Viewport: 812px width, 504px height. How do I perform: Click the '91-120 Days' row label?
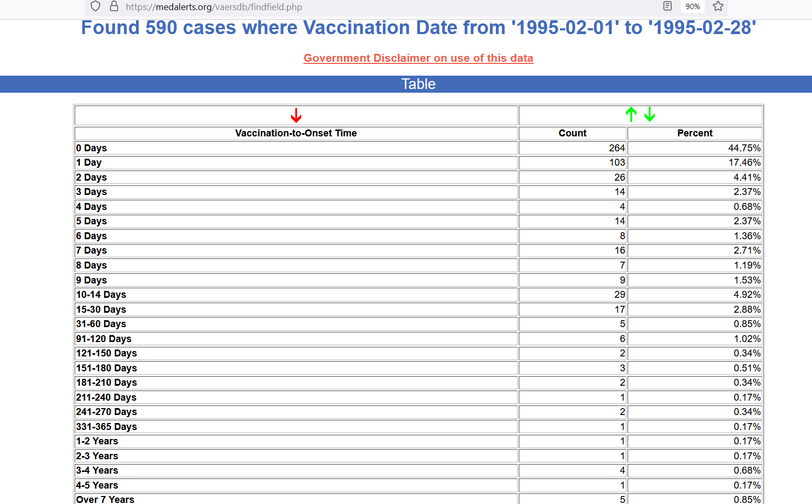point(104,339)
